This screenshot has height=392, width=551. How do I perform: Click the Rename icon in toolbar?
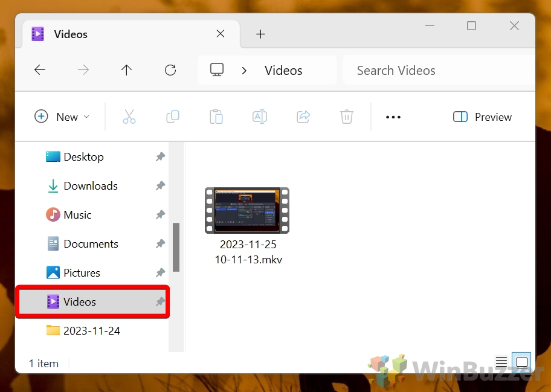260,117
